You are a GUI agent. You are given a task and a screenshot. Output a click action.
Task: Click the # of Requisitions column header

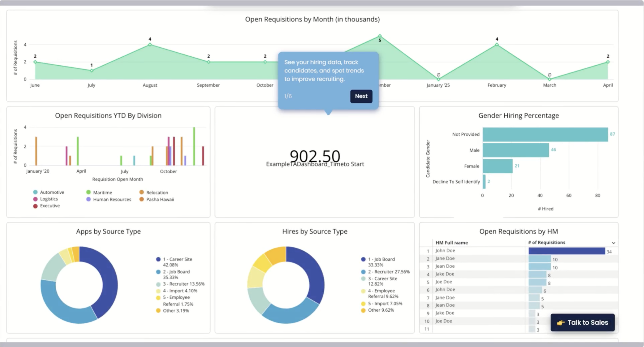(x=546, y=243)
